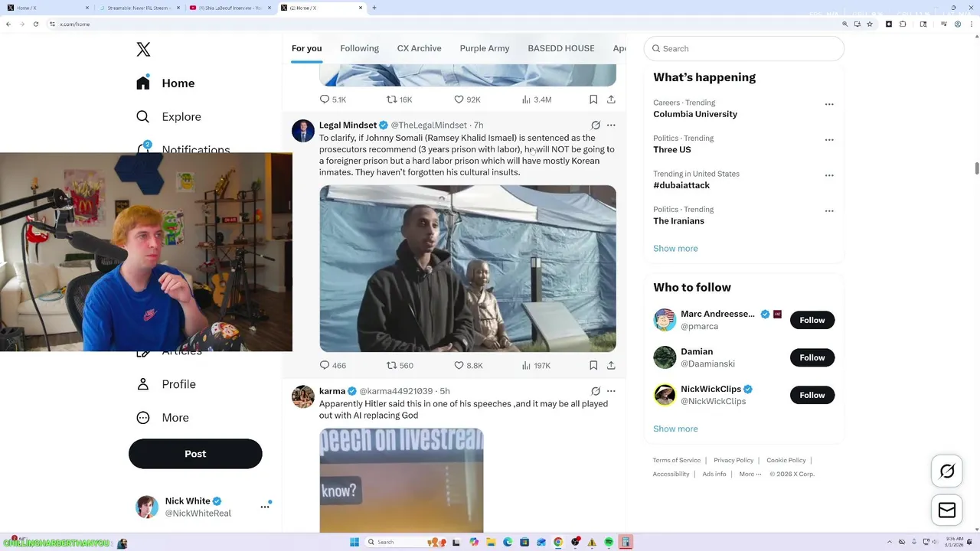The image size is (980, 551).
Task: Open options for Columbia University trend
Action: [x=829, y=104]
